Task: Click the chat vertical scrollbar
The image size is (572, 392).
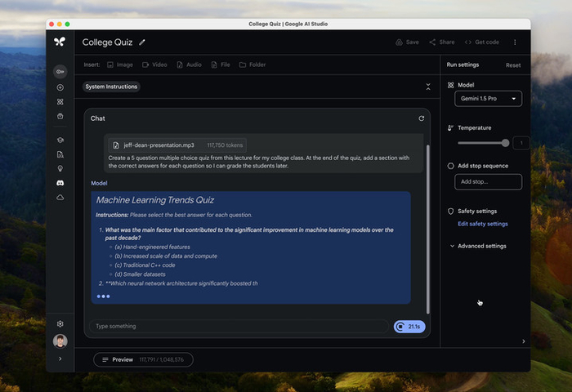Action: 428,229
